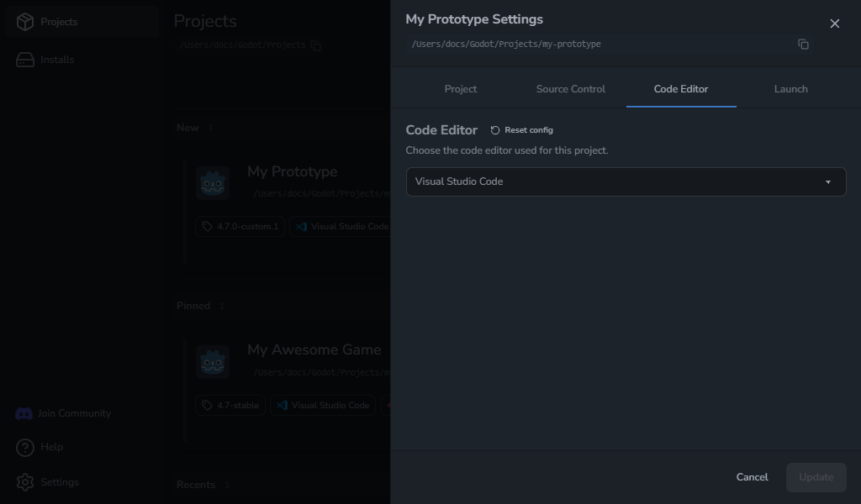Click the Recents section header

[195, 485]
